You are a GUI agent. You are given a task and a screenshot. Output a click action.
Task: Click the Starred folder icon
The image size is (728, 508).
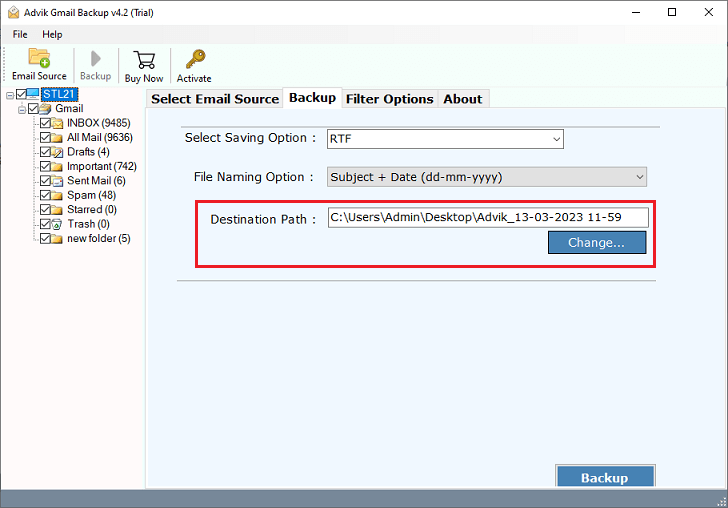[57, 209]
